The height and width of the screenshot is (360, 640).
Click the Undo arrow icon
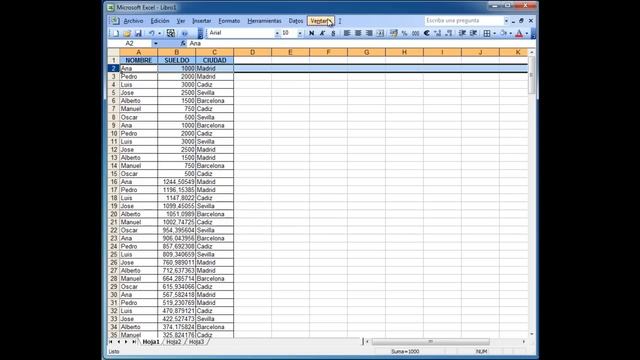151,33
